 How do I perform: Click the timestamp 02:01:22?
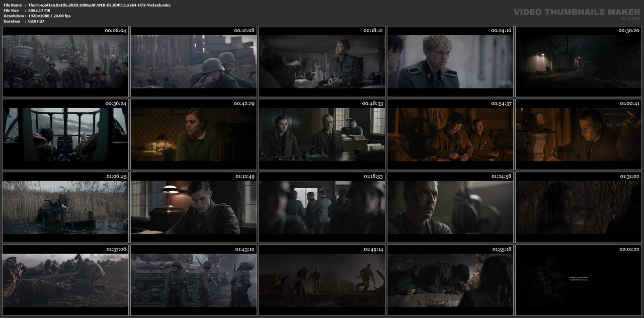click(x=628, y=250)
